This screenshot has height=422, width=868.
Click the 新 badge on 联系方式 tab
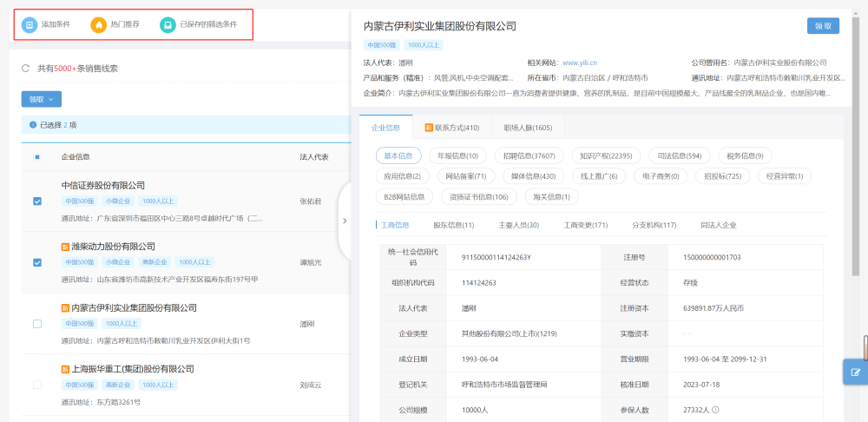(x=429, y=128)
